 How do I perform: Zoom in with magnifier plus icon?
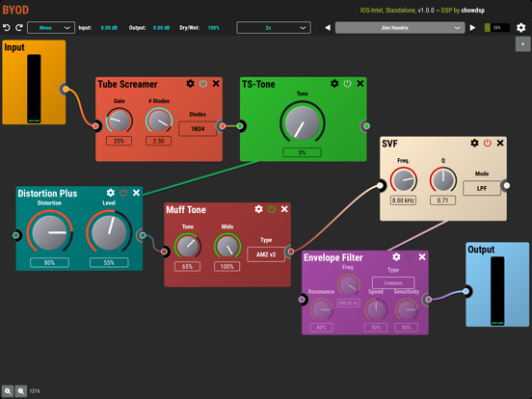(8, 391)
